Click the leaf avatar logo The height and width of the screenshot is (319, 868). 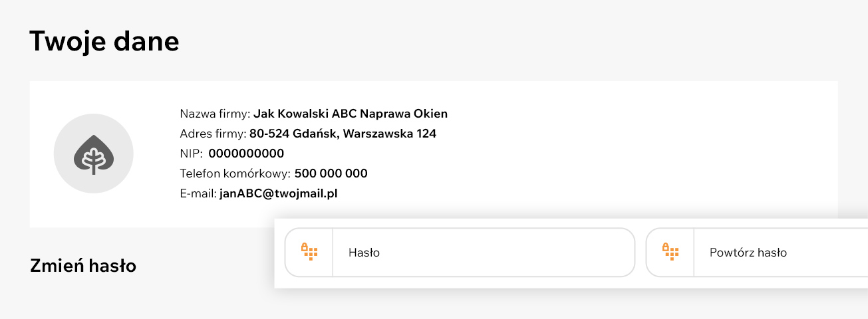coord(94,154)
